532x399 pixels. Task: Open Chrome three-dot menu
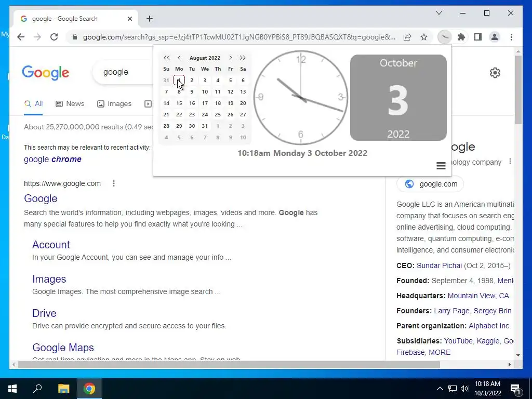pyautogui.click(x=511, y=37)
